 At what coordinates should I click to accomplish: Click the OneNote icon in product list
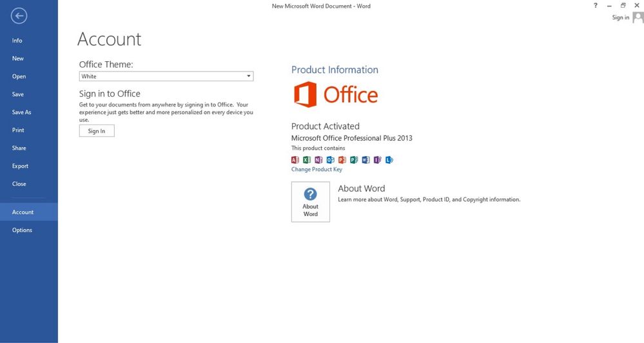pyautogui.click(x=318, y=160)
